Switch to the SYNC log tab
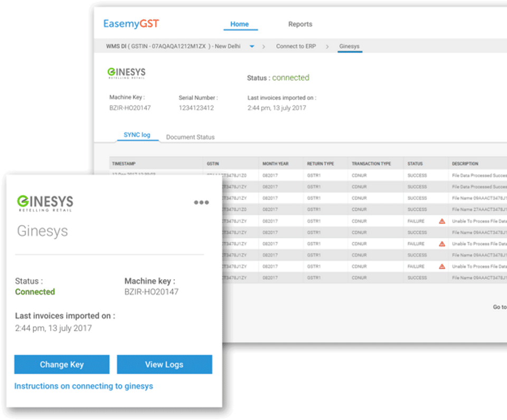 click(137, 135)
